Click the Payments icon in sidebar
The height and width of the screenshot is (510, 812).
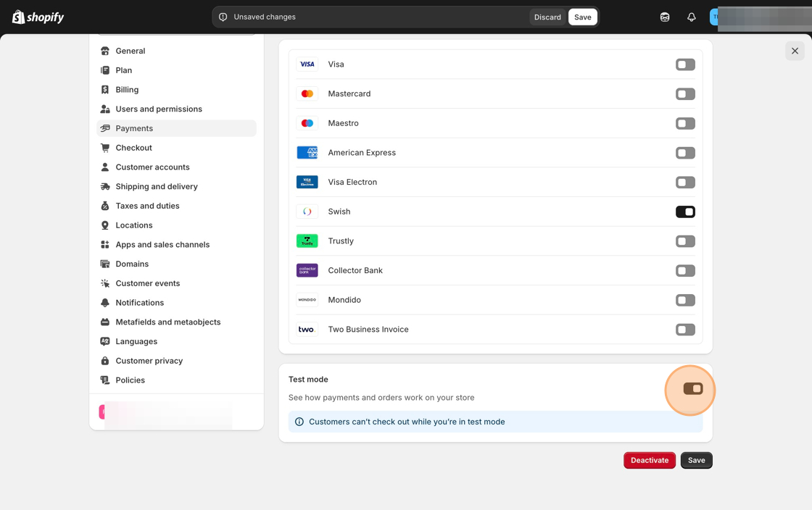tap(105, 128)
